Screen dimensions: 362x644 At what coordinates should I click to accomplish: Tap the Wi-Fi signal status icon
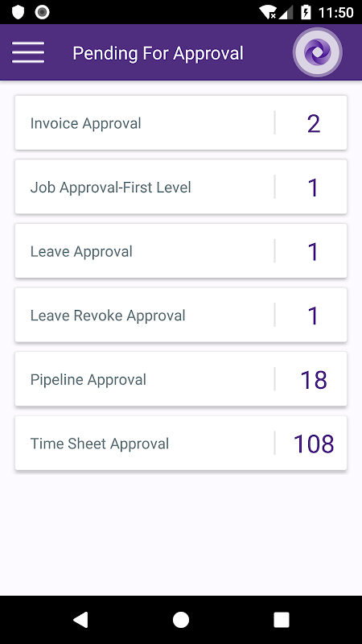click(x=268, y=12)
